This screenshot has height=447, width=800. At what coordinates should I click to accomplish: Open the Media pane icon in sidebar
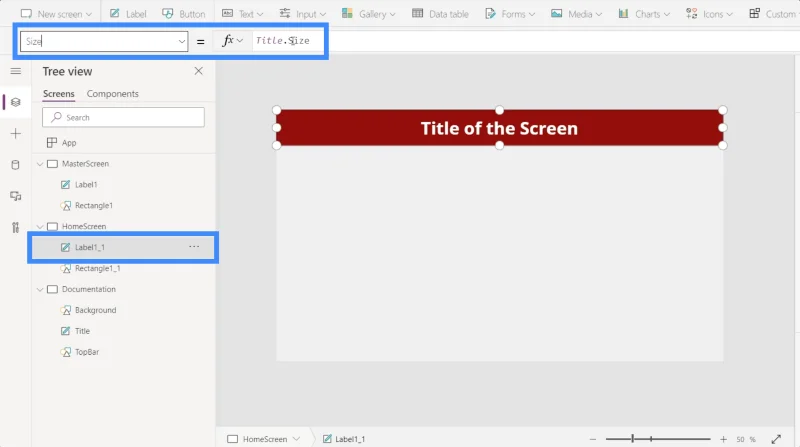[x=15, y=196]
